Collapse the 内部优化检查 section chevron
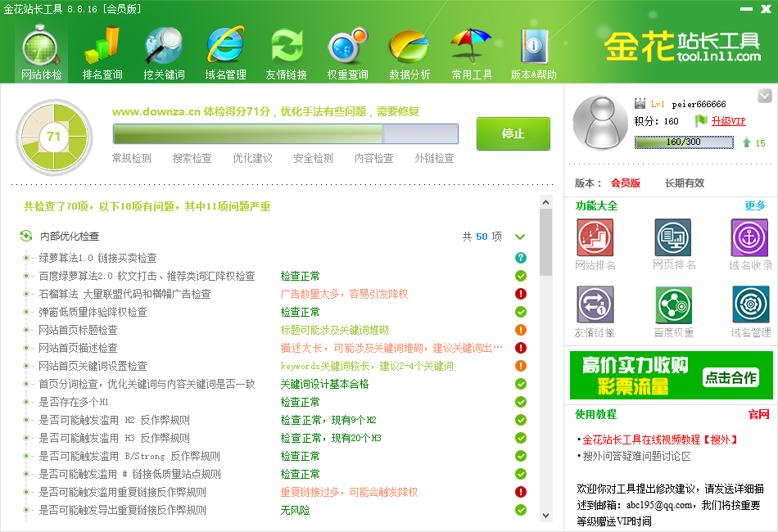 click(x=520, y=237)
